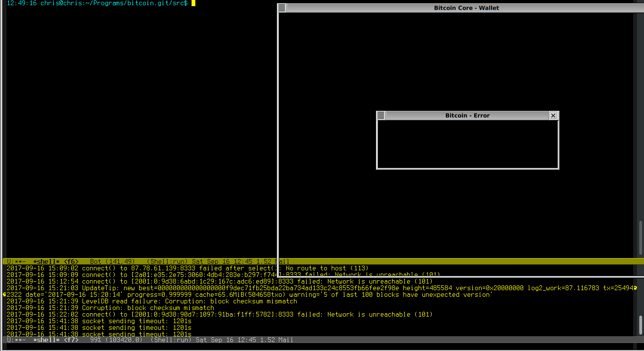Click the *shell* <f7> buffer name in mode line
The image size is (644, 351).
click(56, 340)
